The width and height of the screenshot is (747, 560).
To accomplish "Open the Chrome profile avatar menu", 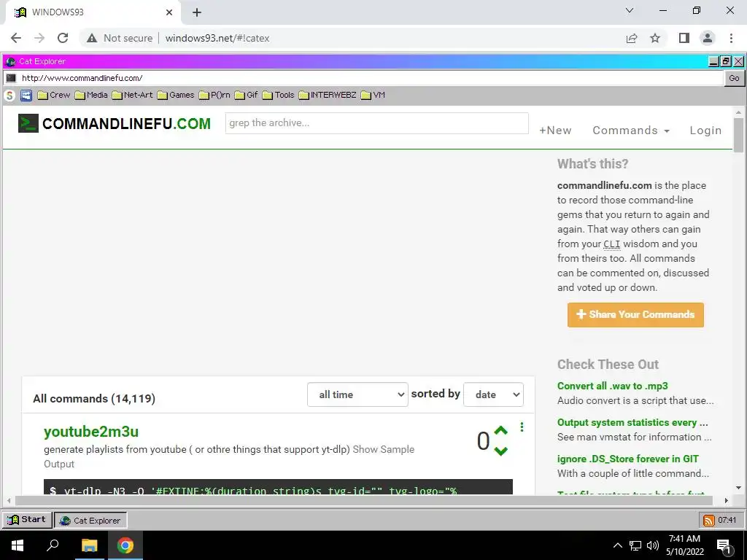I will [x=708, y=38].
